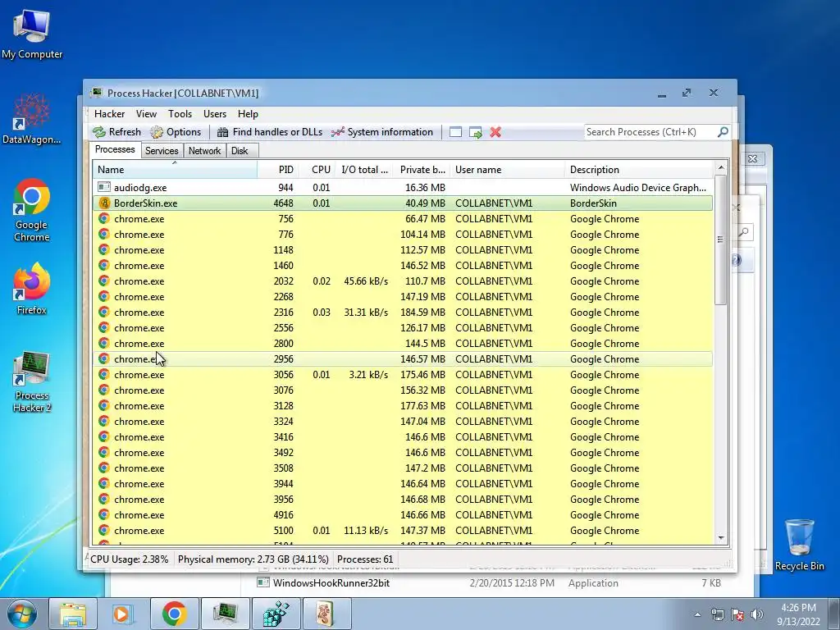
Task: Select chrome.exe row with PID 1460
Action: click(403, 265)
